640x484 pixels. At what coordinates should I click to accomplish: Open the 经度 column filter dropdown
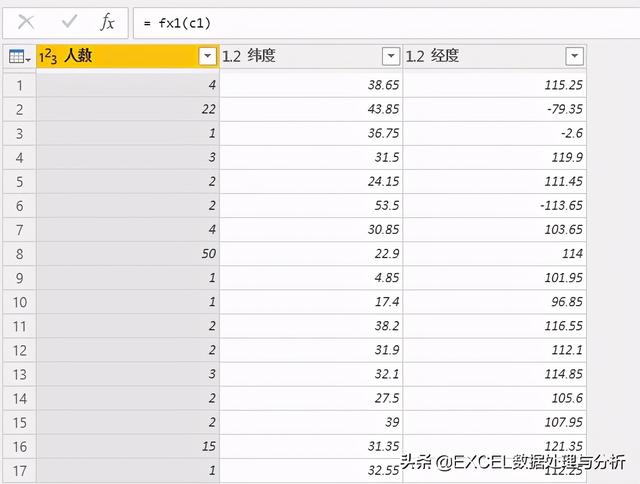point(573,57)
